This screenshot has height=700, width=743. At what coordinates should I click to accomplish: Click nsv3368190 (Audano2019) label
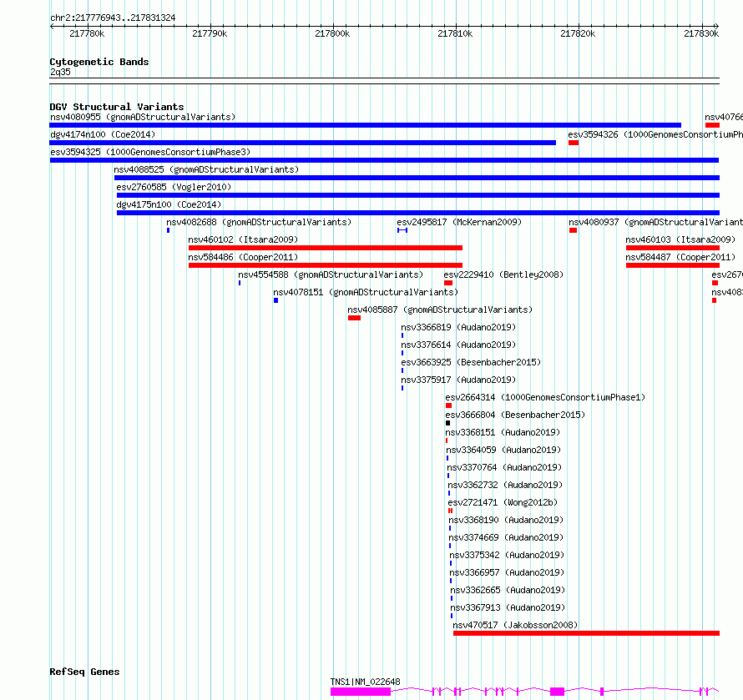(x=506, y=520)
